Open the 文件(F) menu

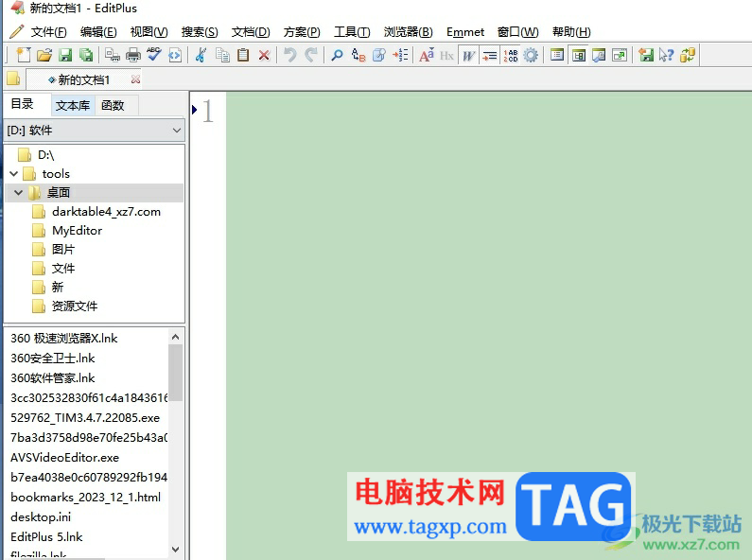(x=48, y=32)
